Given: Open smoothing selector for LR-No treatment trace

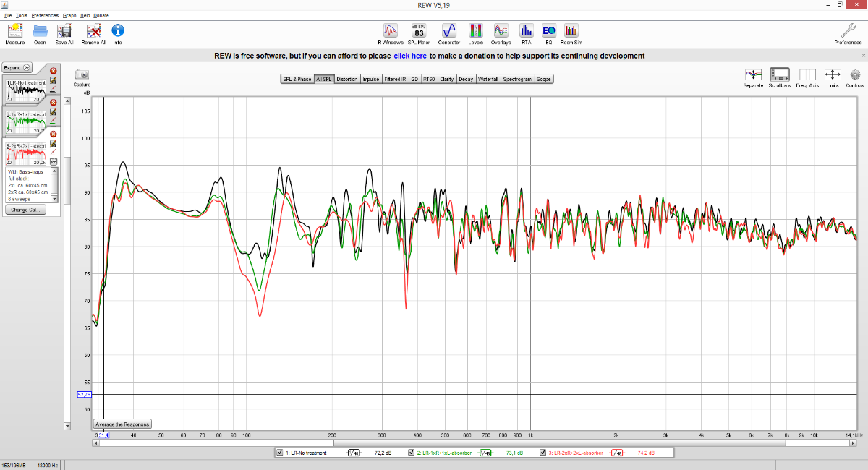Looking at the screenshot, I should [x=354, y=453].
